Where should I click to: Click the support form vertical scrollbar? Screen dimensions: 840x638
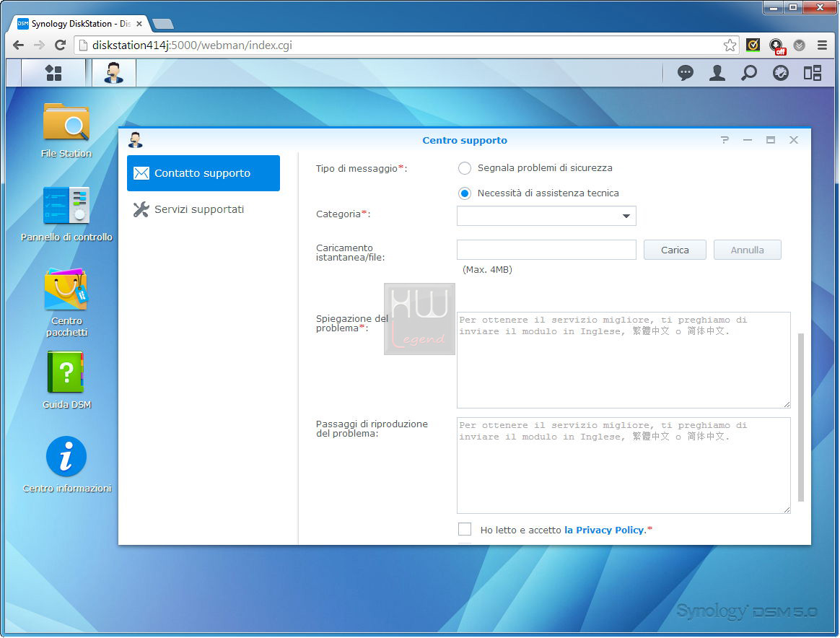click(801, 416)
